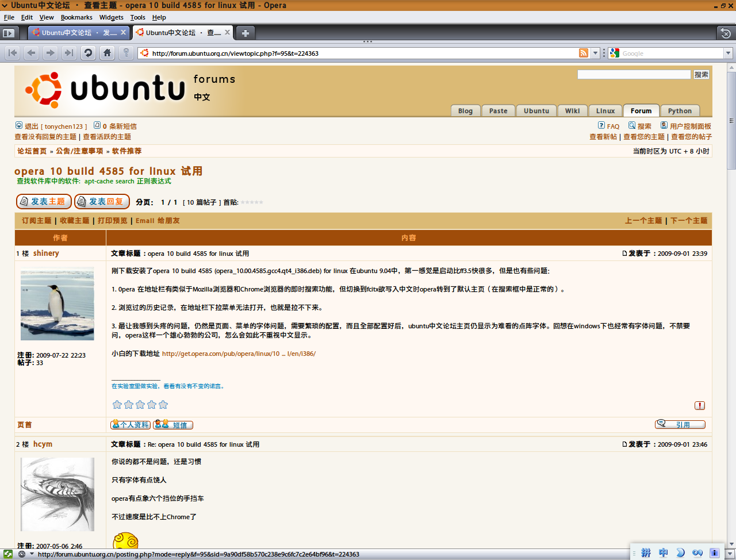Click the 中 language tray icon
Screen dimensions: 736x560
(664, 553)
